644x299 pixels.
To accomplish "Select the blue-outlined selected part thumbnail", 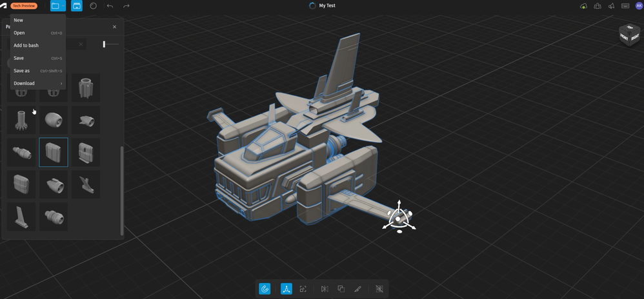I will (54, 152).
